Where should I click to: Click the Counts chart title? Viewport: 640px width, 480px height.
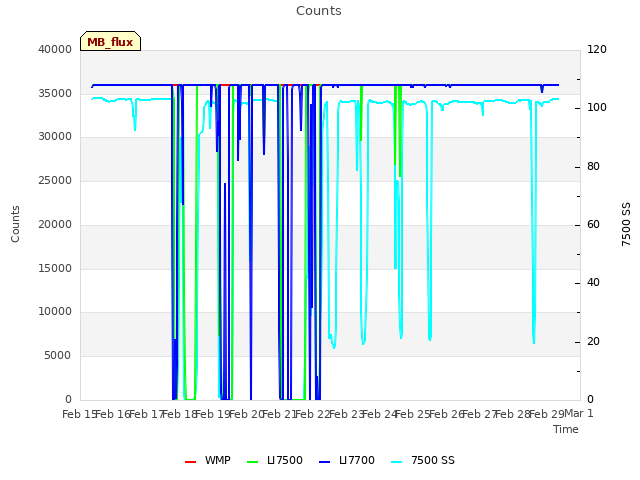[319, 11]
